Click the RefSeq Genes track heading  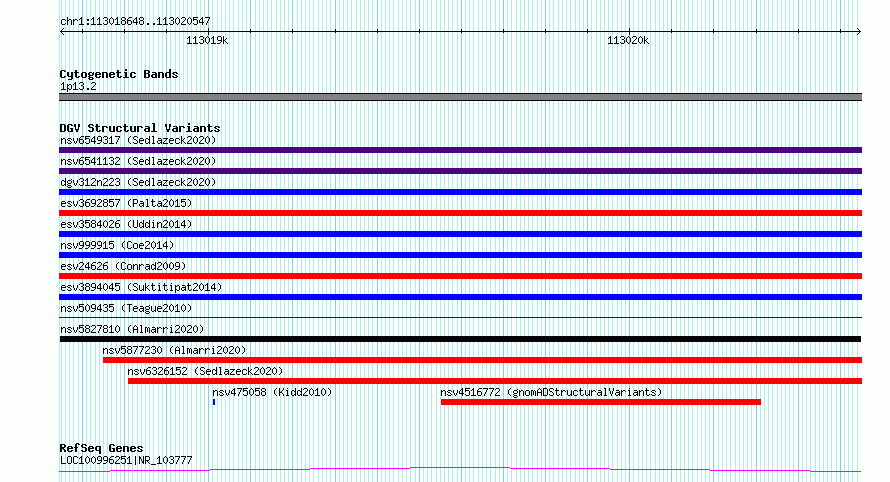101,449
